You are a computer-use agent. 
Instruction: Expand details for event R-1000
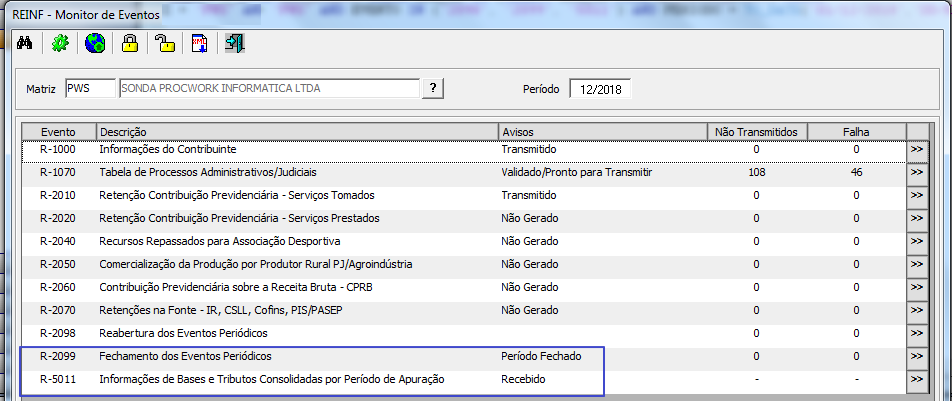(x=916, y=150)
